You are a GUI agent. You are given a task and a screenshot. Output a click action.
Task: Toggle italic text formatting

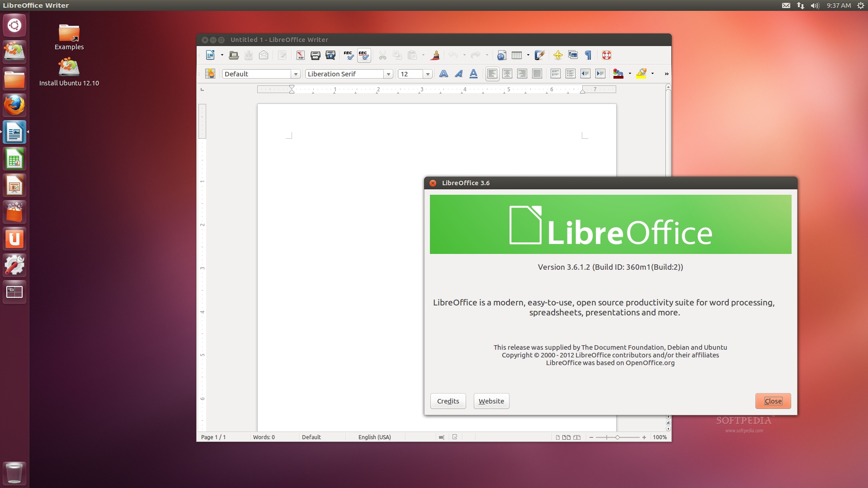458,74
